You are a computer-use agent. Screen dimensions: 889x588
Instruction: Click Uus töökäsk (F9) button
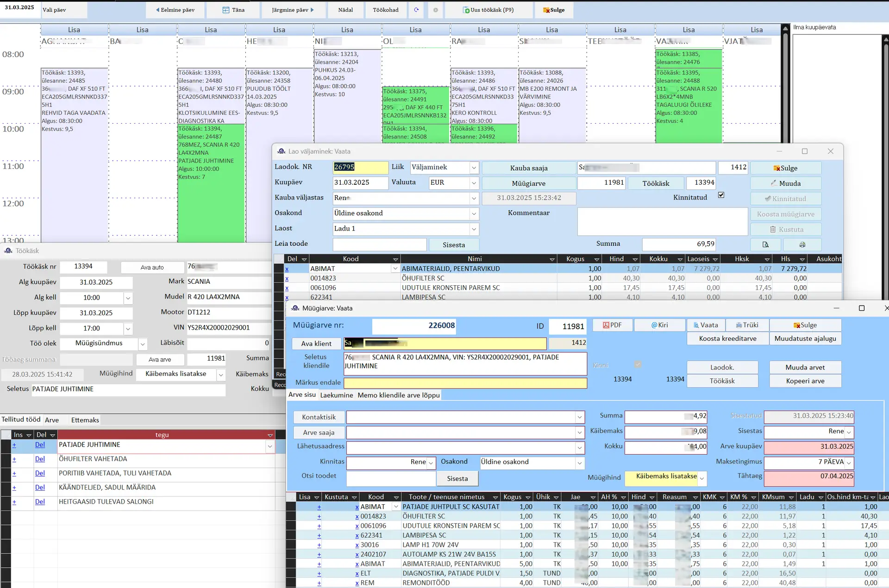(x=488, y=10)
